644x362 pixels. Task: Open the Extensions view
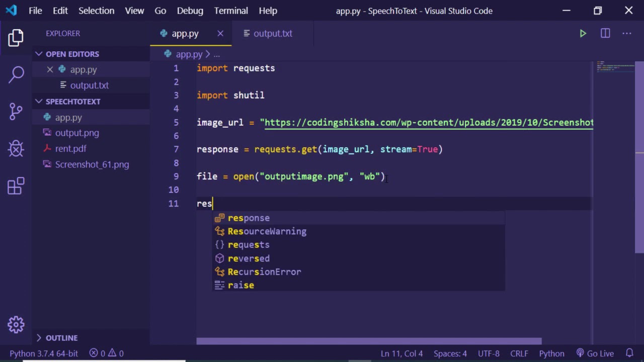point(16,186)
